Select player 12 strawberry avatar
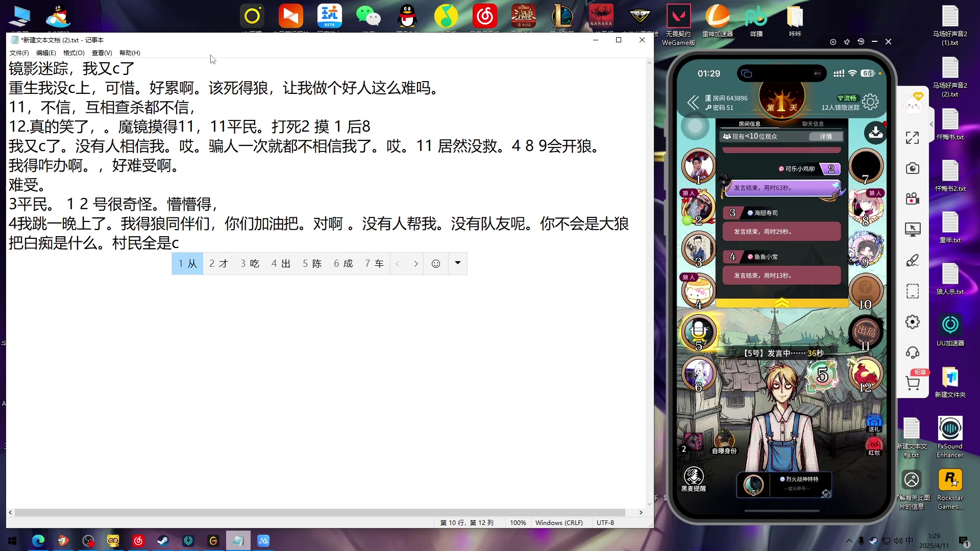Image resolution: width=980 pixels, height=551 pixels. [x=866, y=373]
